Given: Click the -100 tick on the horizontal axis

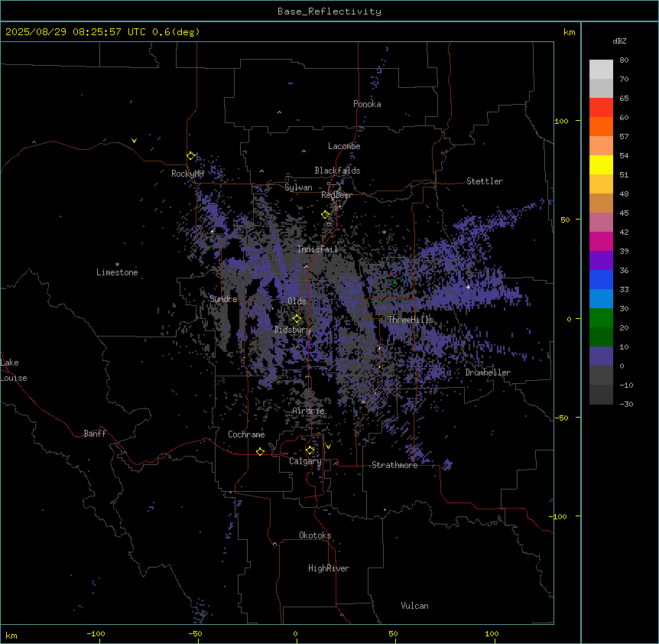Looking at the screenshot, I should tap(96, 633).
